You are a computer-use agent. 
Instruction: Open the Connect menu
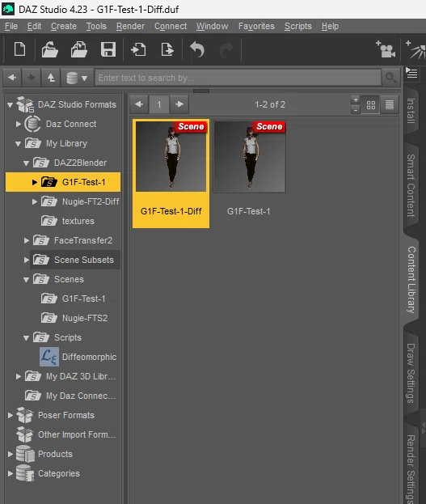[171, 26]
